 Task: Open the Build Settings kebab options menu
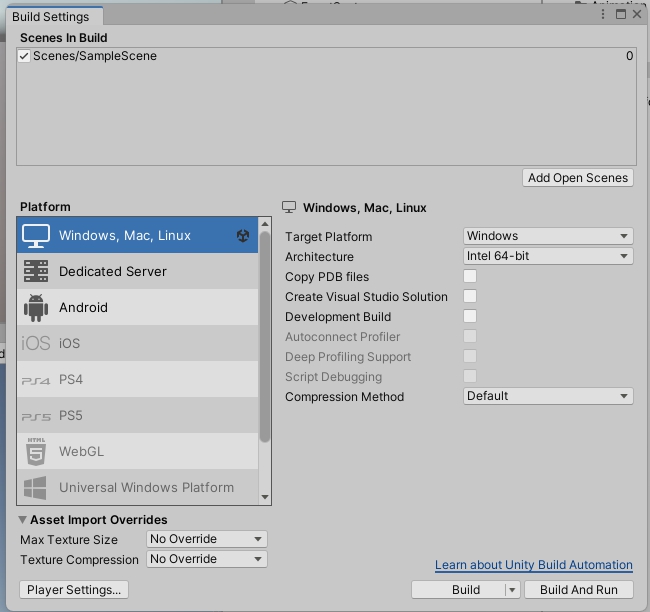pos(603,15)
